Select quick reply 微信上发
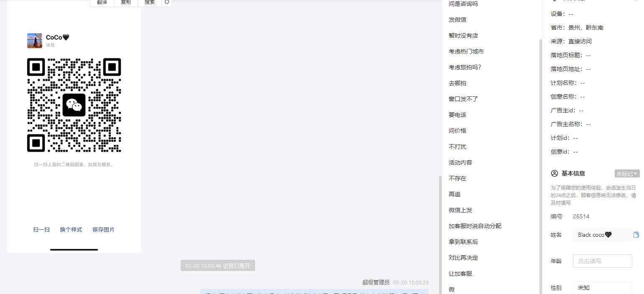The height and width of the screenshot is (294, 644). 460,210
